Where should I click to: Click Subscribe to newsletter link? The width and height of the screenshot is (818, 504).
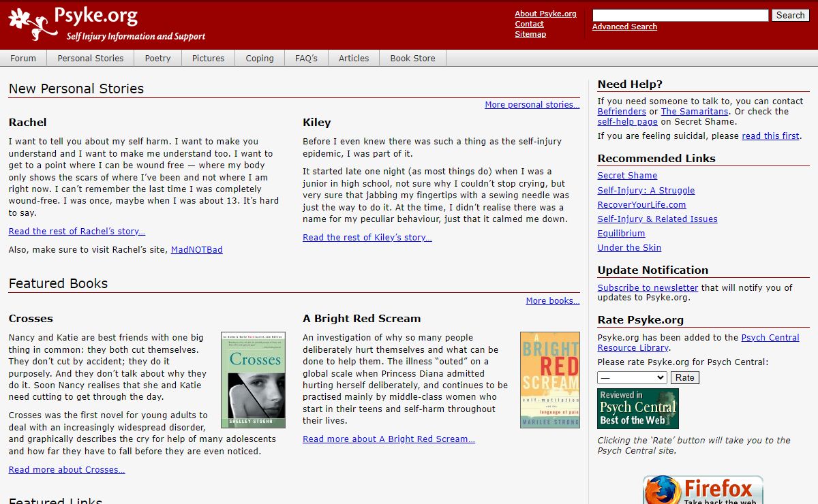tap(648, 287)
